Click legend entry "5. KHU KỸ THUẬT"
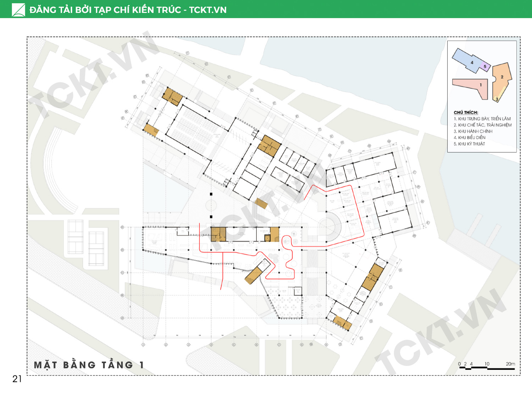This screenshot has height=395, width=532. 469,144
